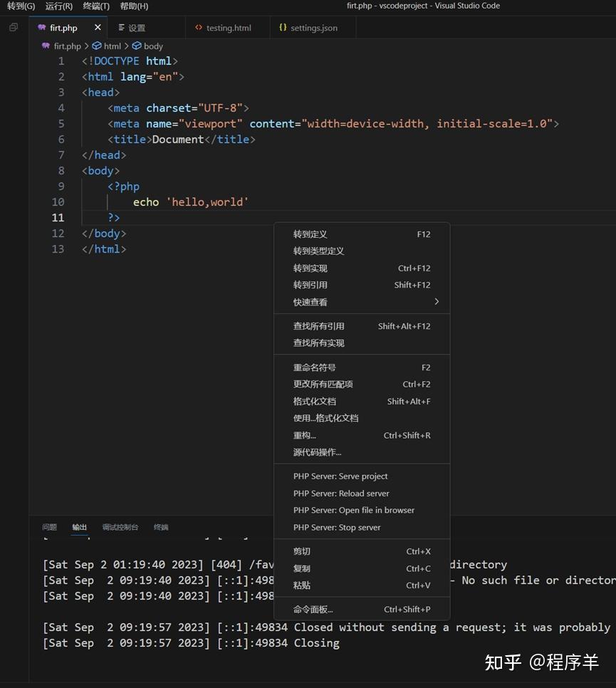616x688 pixels.
Task: Open the html breadcrumb dropdown
Action: click(x=112, y=46)
